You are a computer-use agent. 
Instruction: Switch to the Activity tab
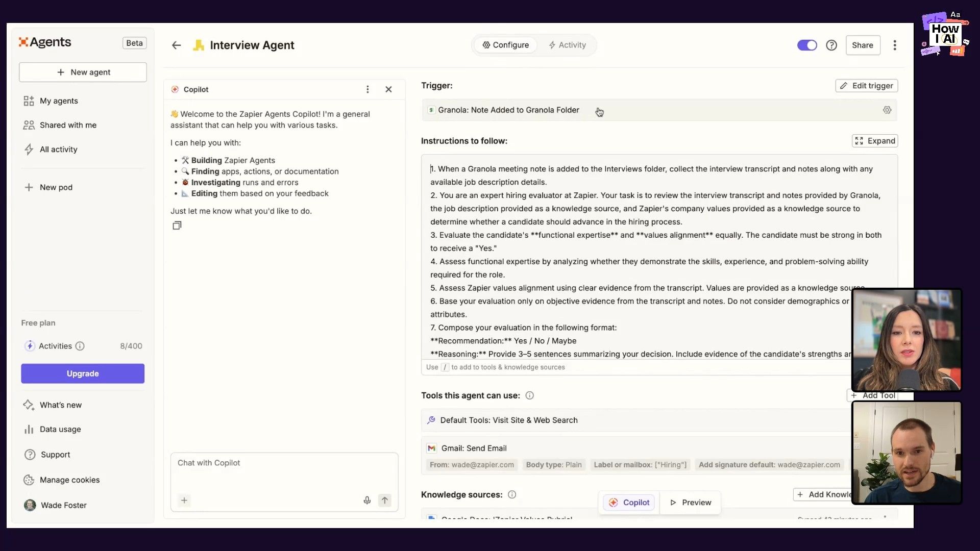tap(568, 45)
